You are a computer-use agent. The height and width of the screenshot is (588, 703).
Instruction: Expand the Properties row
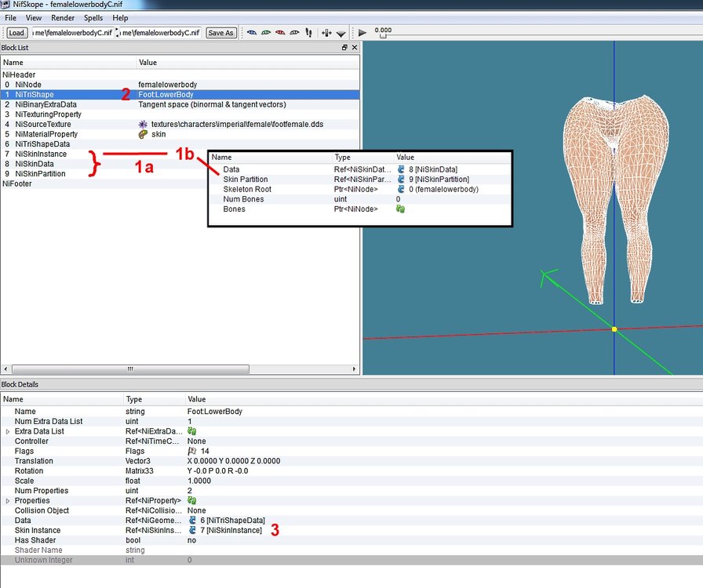point(8,501)
